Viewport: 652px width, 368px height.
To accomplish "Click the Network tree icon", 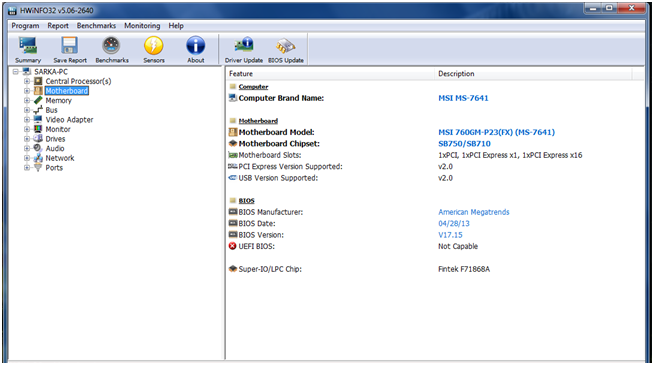I will tap(38, 158).
